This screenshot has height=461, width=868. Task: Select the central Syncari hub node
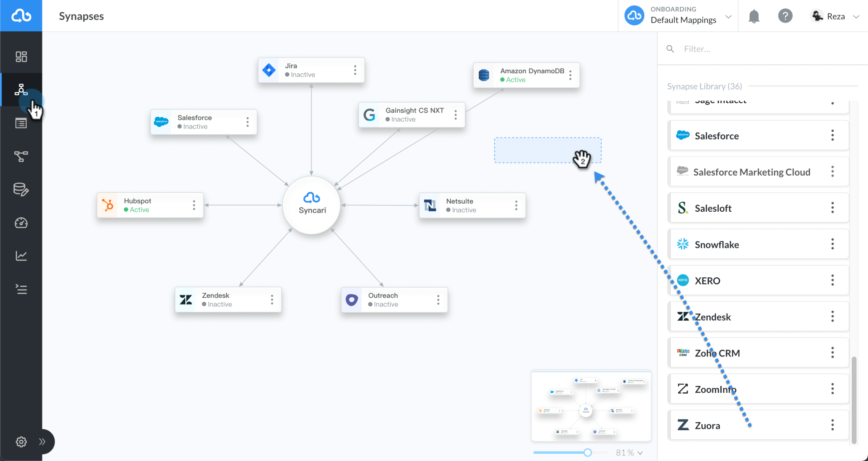pyautogui.click(x=311, y=205)
